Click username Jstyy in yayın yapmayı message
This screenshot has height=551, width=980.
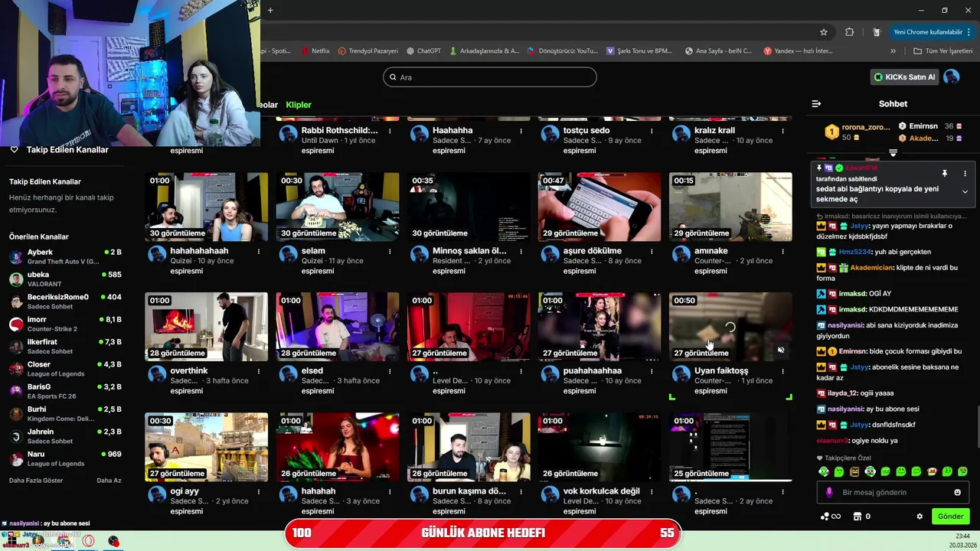tap(858, 226)
